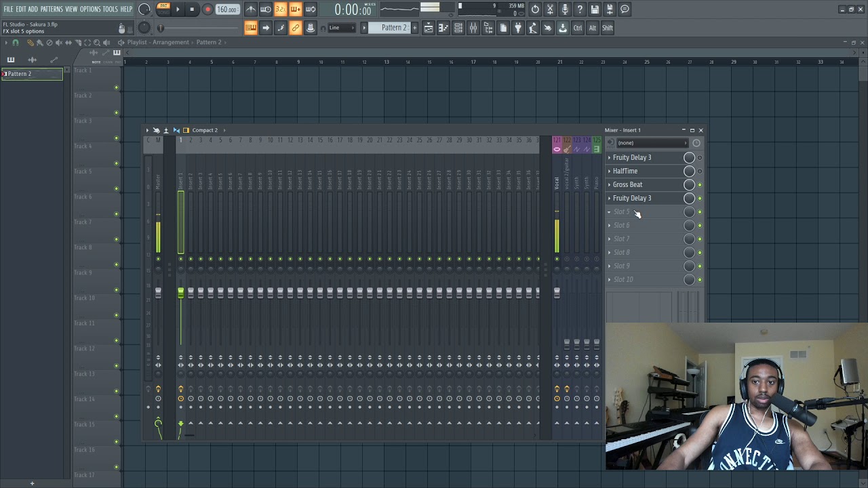Open the Line snap dropdown

click(343, 28)
